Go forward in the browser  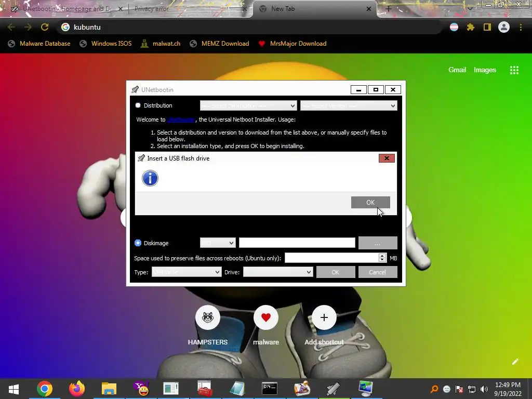(x=28, y=27)
